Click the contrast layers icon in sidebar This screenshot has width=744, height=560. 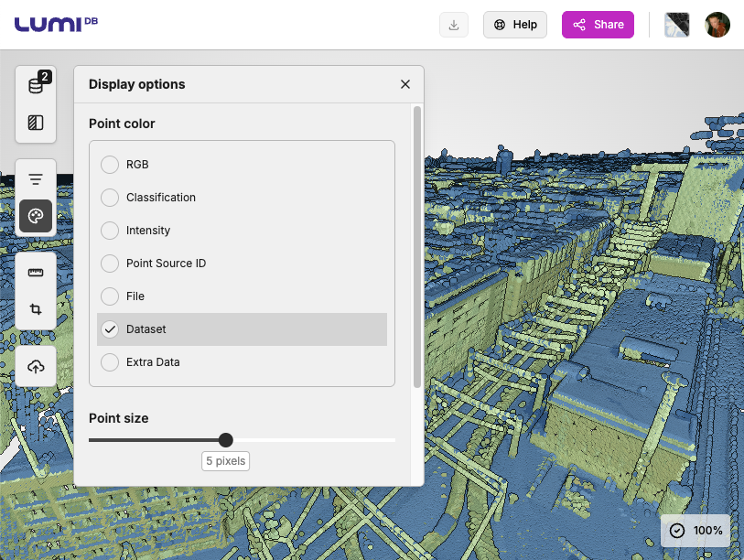36,123
